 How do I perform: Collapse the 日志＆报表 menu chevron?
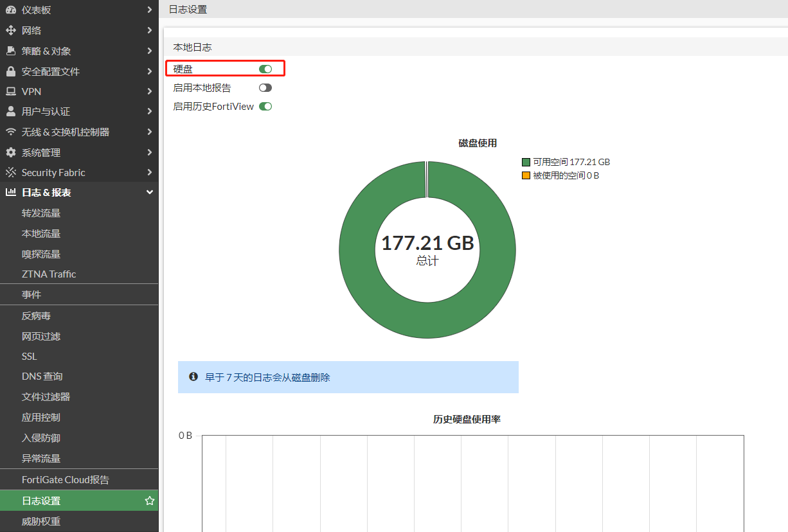149,192
